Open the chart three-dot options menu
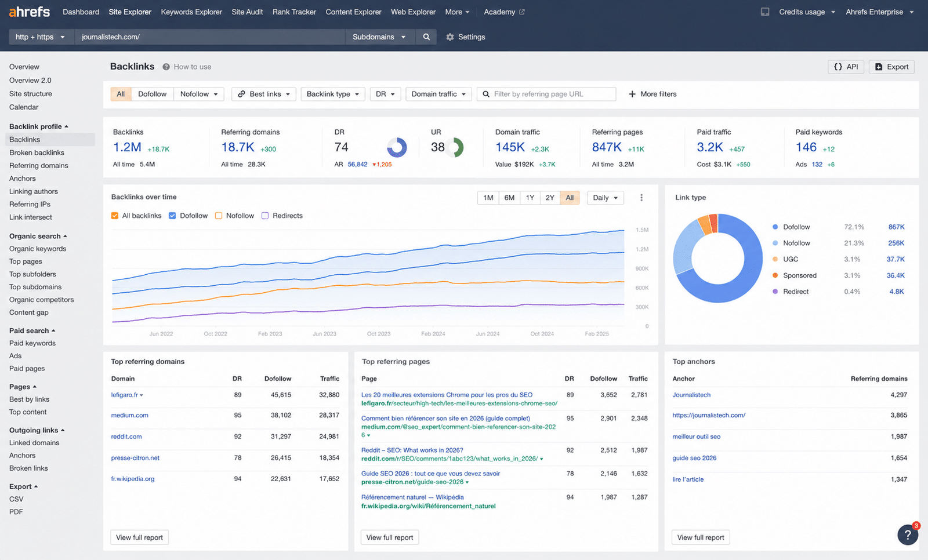 pos(641,198)
